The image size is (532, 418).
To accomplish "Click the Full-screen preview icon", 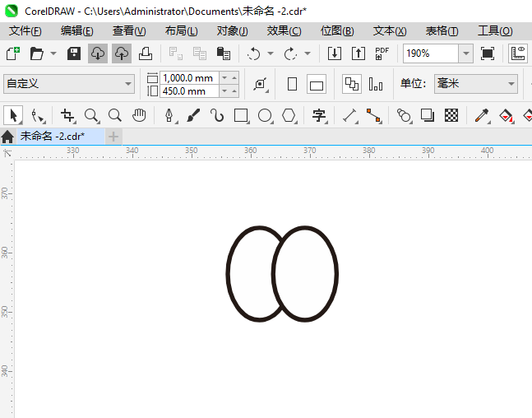I will click(x=488, y=53).
